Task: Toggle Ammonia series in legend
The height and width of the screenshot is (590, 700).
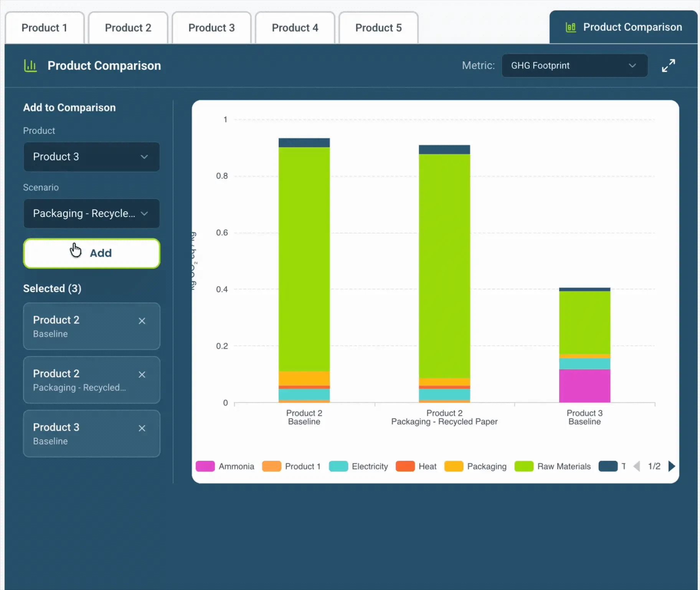Action: click(225, 466)
